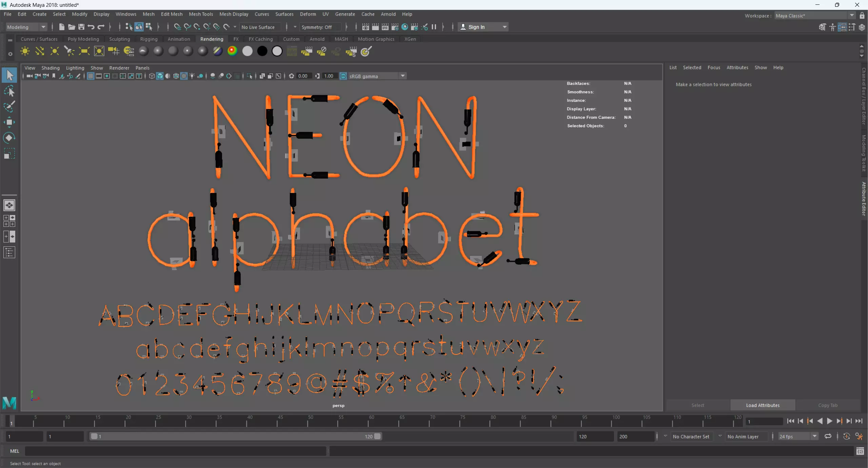Save the current scene

81,27
